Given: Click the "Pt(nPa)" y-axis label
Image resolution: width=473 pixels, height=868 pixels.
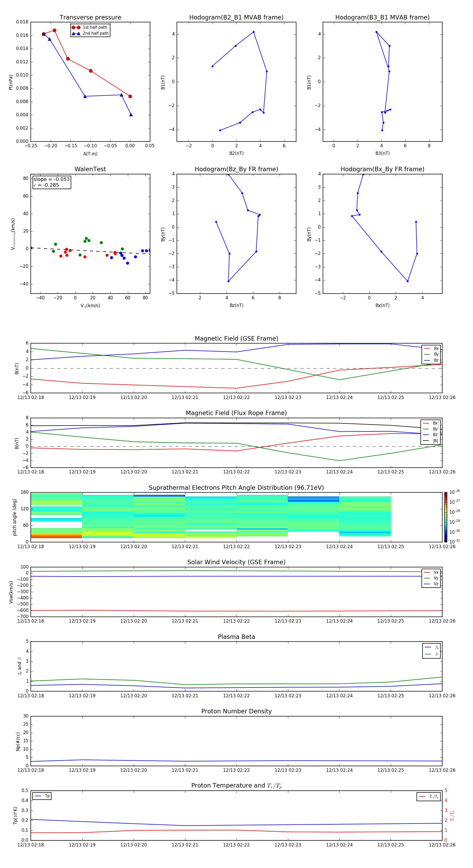Looking at the screenshot, I should (11, 82).
